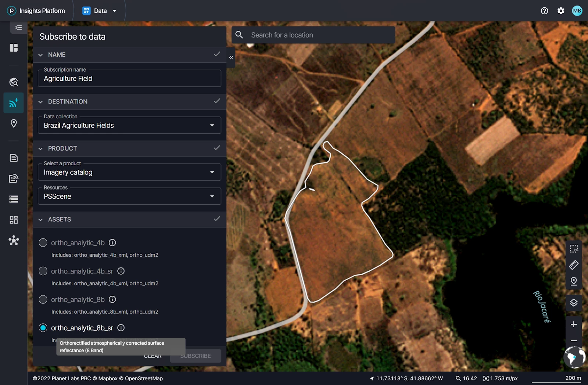Click the map location marker tool
The width and height of the screenshot is (588, 385).
[574, 281]
